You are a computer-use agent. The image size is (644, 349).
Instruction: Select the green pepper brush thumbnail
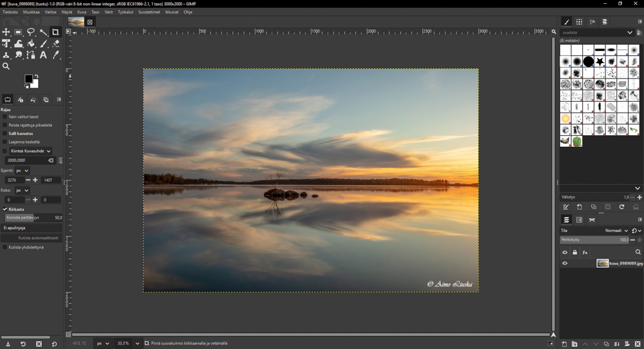click(577, 142)
